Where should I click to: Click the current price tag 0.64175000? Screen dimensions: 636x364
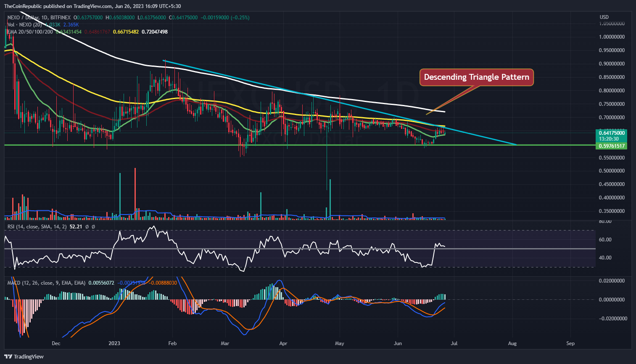click(611, 133)
